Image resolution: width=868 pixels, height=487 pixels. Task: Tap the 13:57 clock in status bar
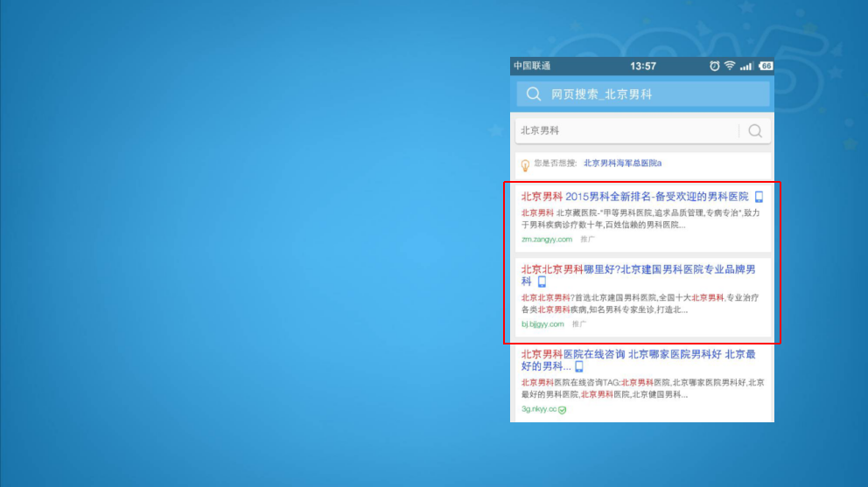click(x=643, y=66)
